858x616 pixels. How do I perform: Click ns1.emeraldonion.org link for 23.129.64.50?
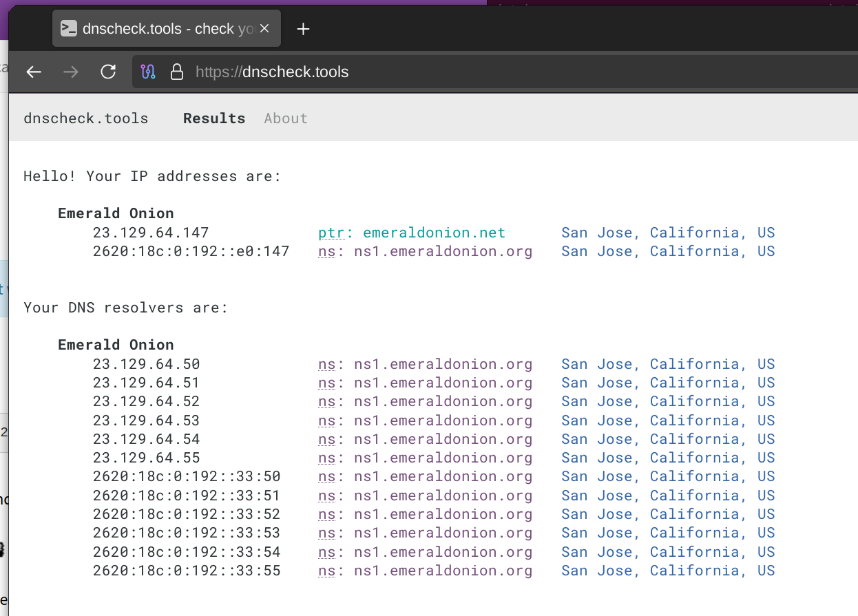click(x=426, y=364)
